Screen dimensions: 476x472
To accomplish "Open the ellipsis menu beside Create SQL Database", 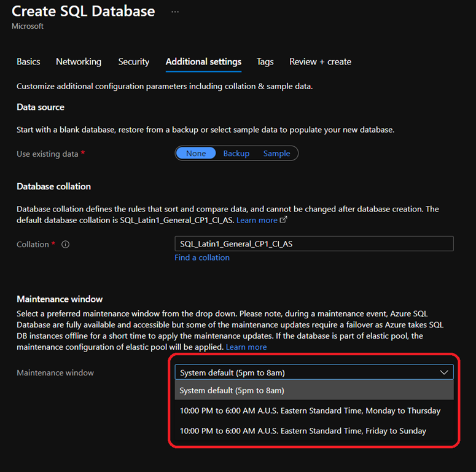I will click(175, 12).
